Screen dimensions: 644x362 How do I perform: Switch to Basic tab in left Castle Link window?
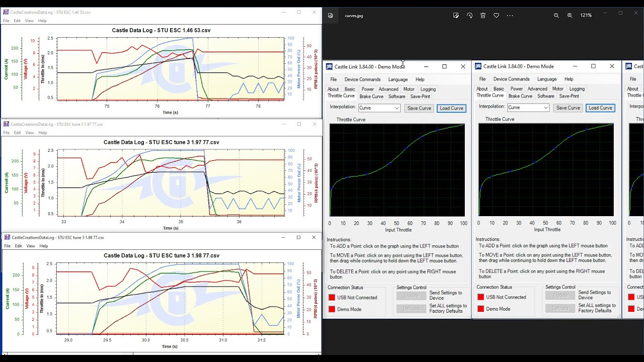pos(350,89)
